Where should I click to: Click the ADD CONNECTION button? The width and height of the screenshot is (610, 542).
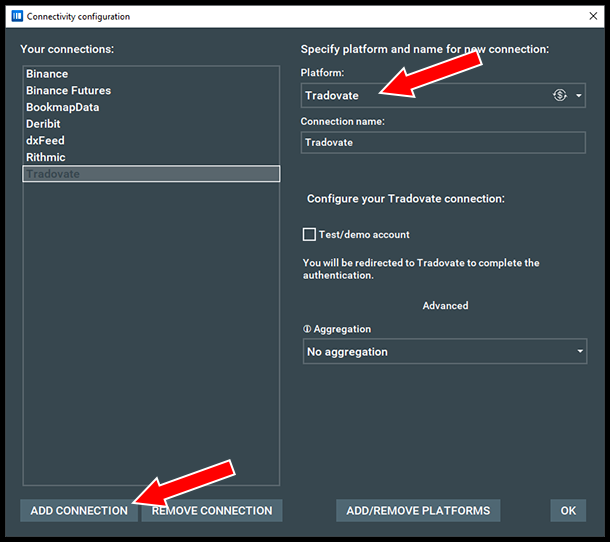click(79, 510)
